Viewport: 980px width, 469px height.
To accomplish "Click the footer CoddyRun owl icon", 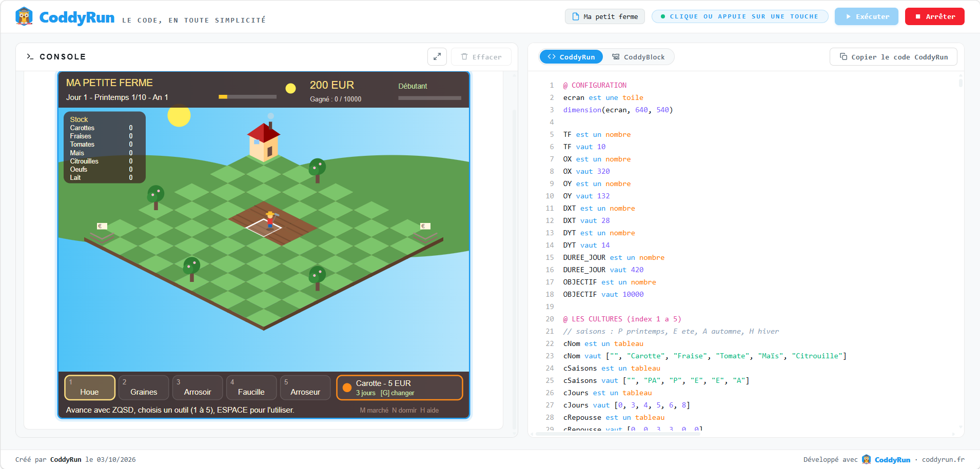I will tap(867, 459).
